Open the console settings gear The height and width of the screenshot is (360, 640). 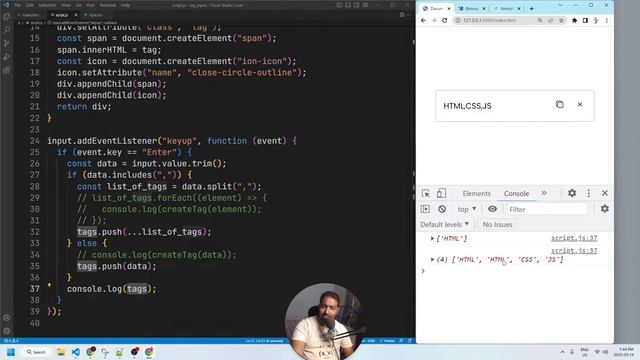[604, 209]
